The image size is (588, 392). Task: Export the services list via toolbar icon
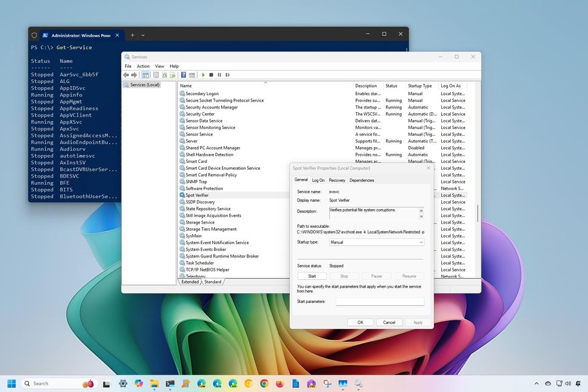173,75
